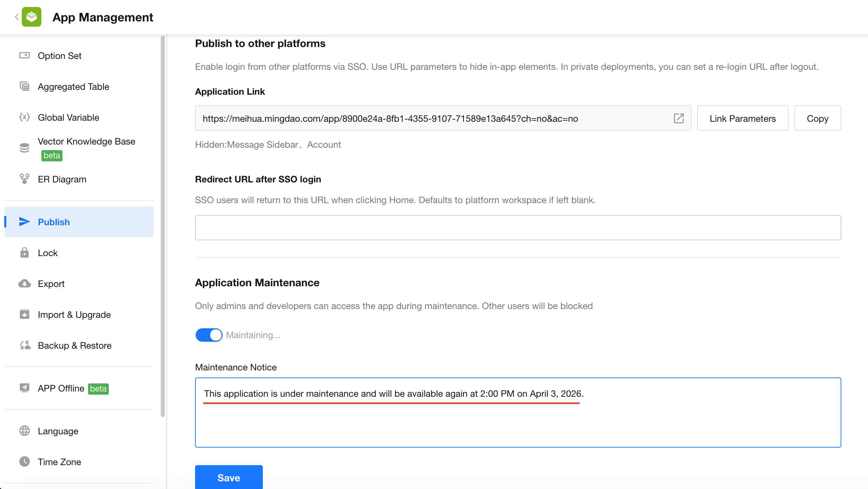The width and height of the screenshot is (868, 489).
Task: Go to Import & Upgrade section
Action: click(74, 315)
